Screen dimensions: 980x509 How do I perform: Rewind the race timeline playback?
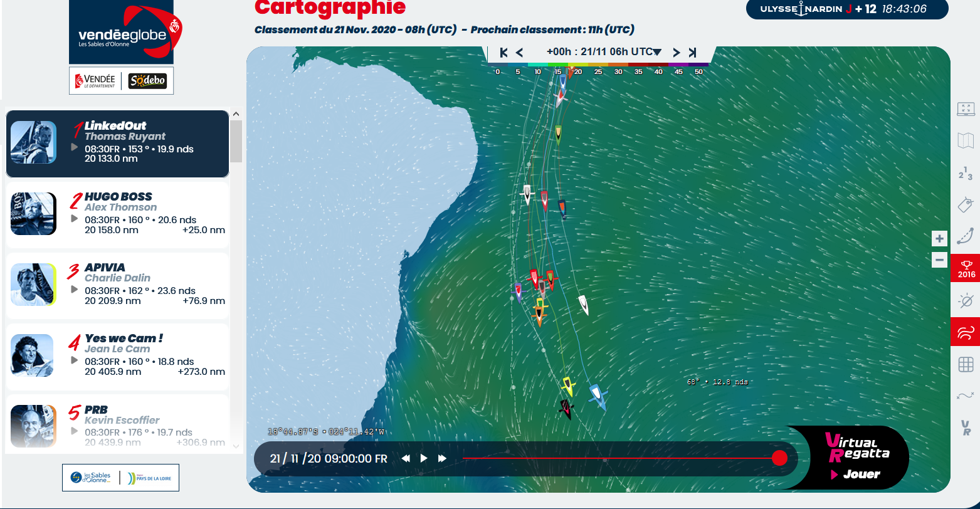[406, 458]
